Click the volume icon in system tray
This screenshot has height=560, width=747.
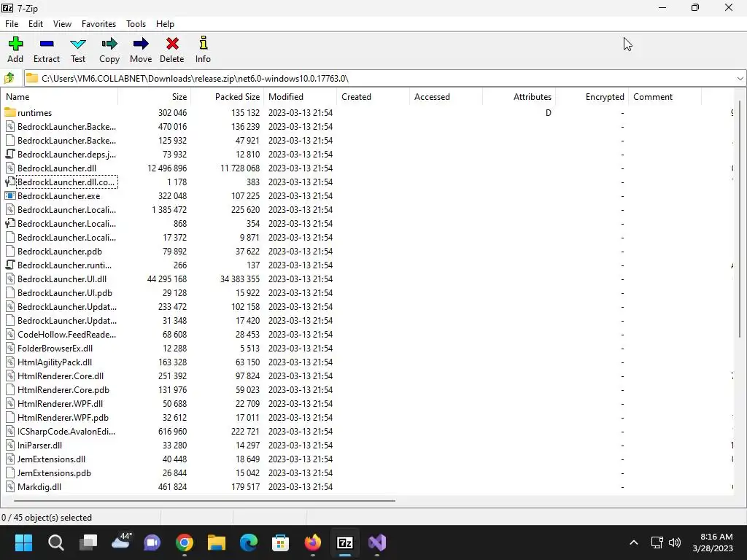pyautogui.click(x=675, y=542)
